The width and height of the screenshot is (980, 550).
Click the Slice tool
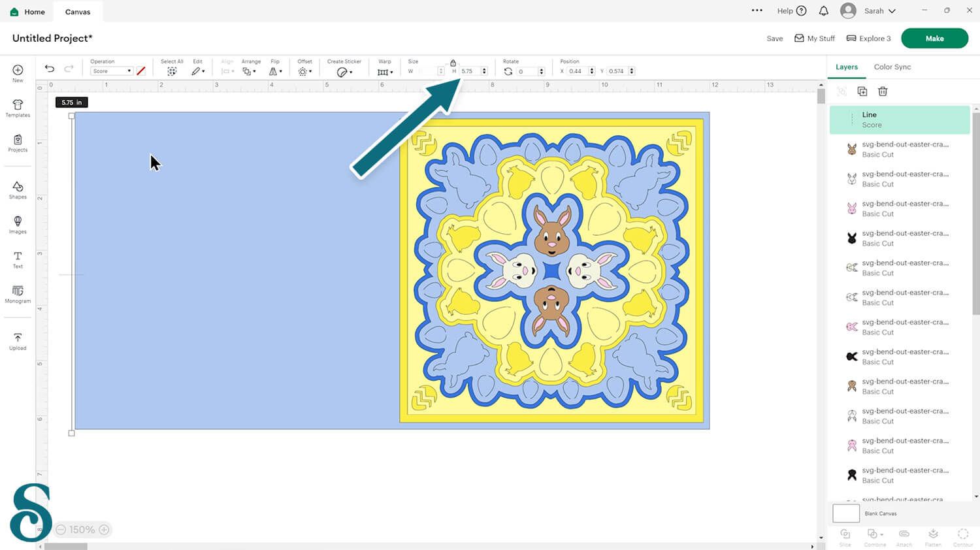pyautogui.click(x=845, y=538)
